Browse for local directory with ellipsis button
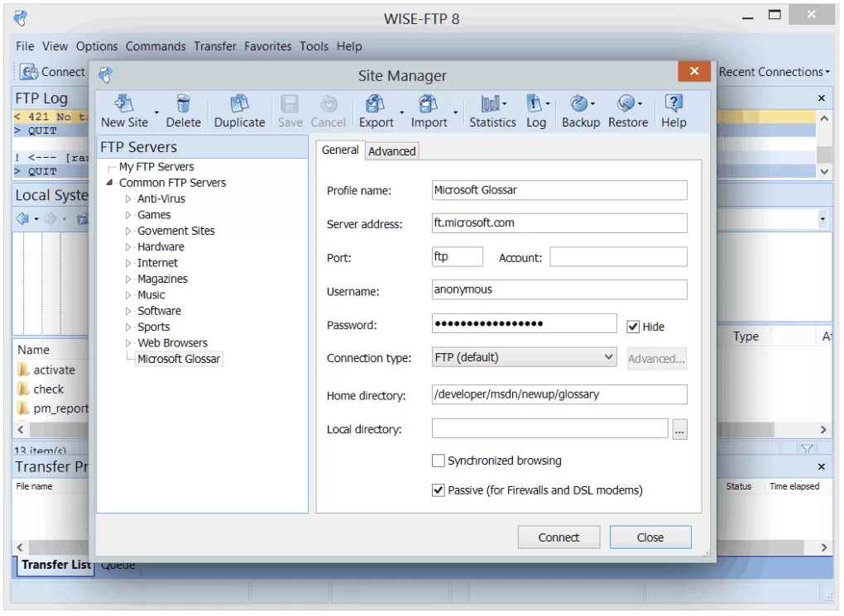The height and width of the screenshot is (616, 844). pyautogui.click(x=679, y=430)
